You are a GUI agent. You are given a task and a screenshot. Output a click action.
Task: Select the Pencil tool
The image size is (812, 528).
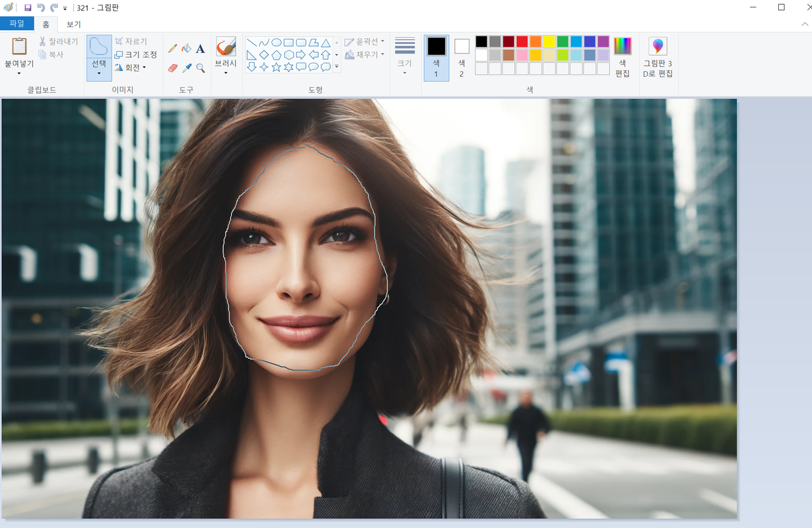[173, 49]
